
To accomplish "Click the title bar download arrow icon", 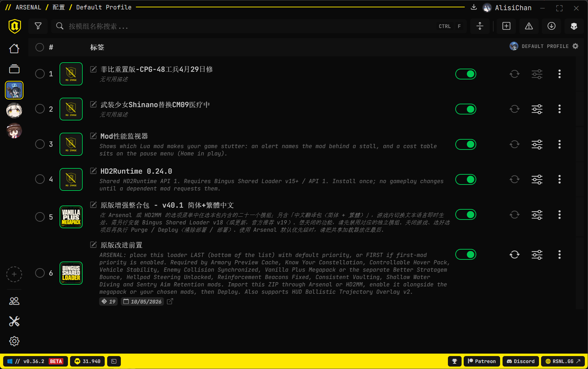I will 474,7.
